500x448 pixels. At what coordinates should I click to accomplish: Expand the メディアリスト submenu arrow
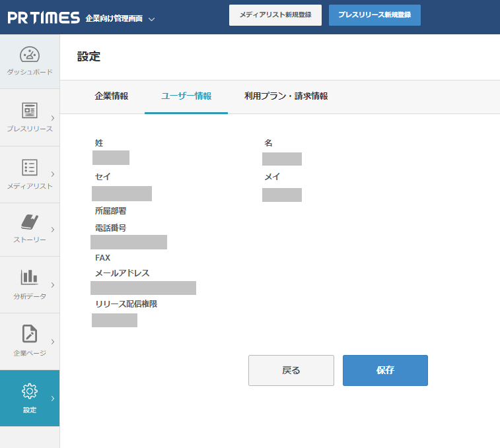point(53,174)
